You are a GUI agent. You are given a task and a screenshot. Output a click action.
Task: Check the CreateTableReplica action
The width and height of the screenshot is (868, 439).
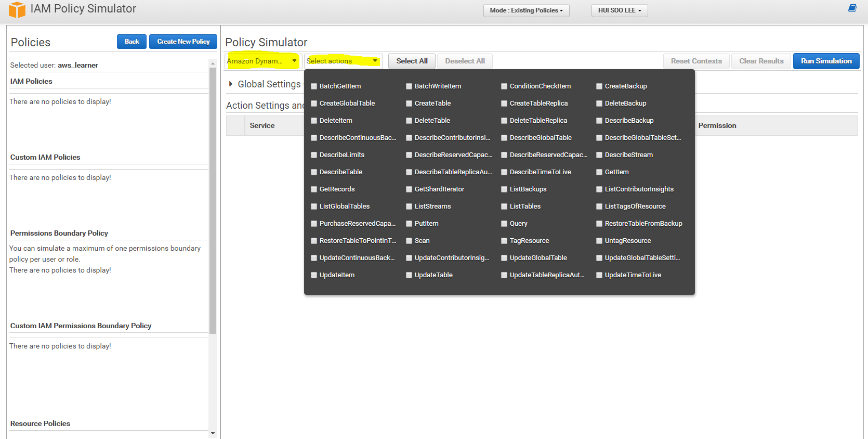pos(504,104)
